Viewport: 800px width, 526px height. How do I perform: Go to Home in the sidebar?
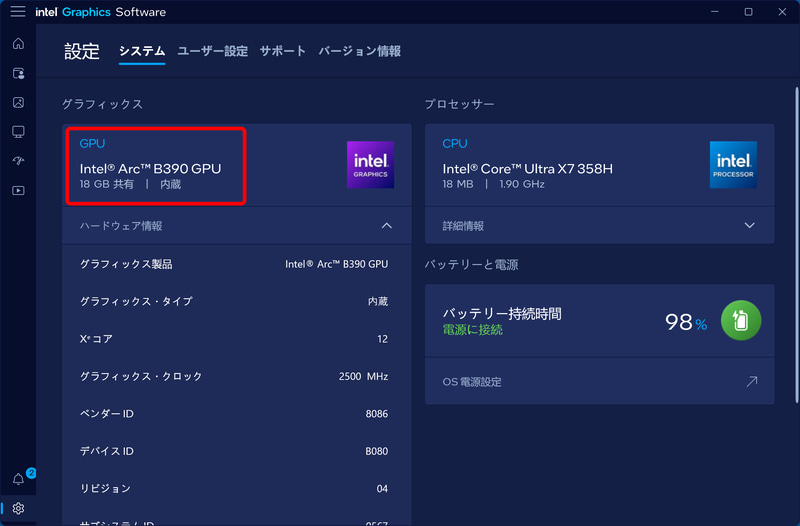18,43
